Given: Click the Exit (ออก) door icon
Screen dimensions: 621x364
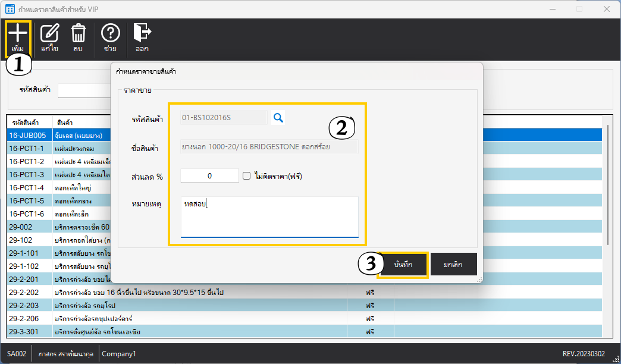Looking at the screenshot, I should point(142,33).
